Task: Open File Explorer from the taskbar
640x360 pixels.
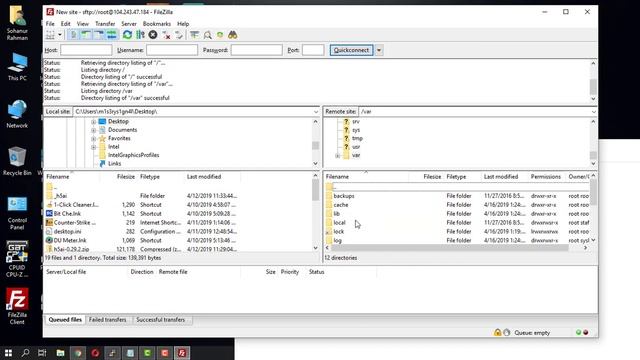Action: pyautogui.click(x=60, y=353)
